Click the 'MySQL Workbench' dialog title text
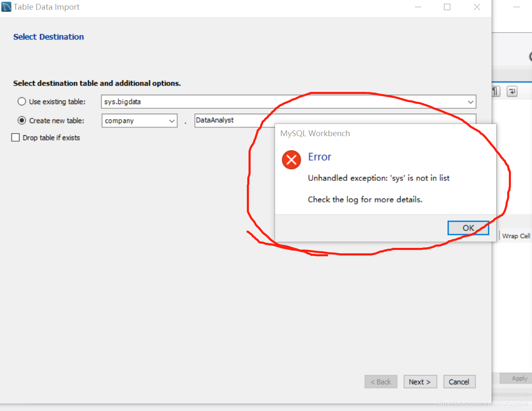The height and width of the screenshot is (411, 532). (315, 133)
